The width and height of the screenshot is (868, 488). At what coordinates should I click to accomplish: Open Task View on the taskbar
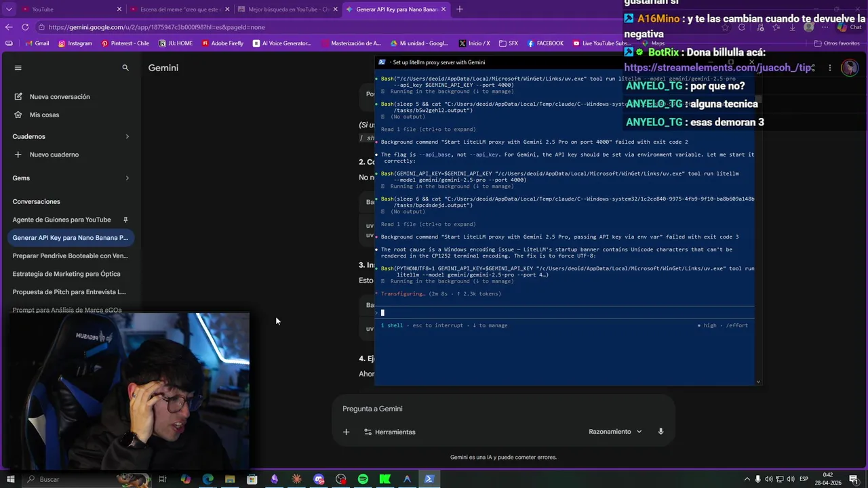click(163, 479)
